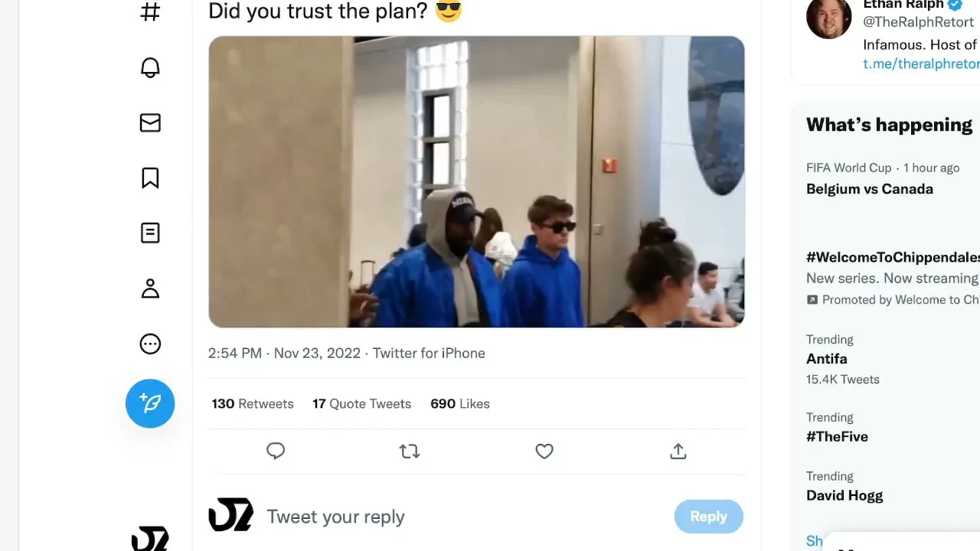
Task: View the 17 Quote Tweets
Action: pos(361,403)
